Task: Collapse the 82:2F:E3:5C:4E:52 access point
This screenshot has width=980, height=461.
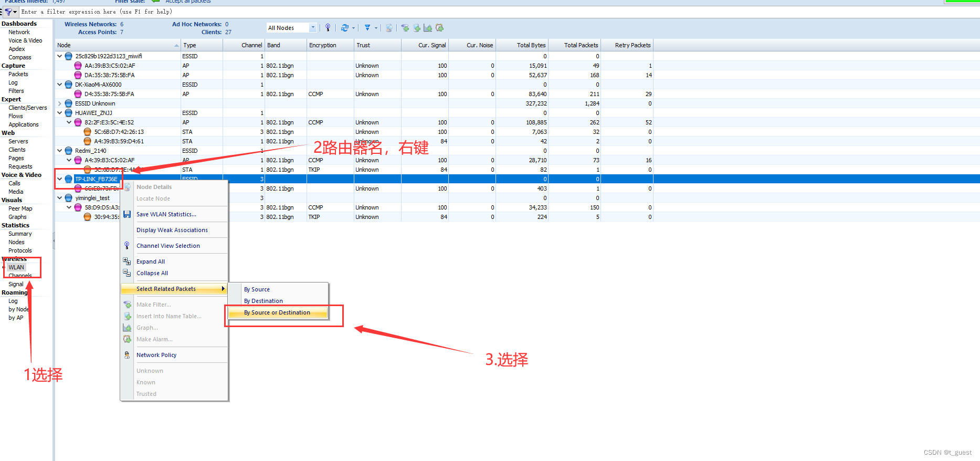Action: pos(69,122)
